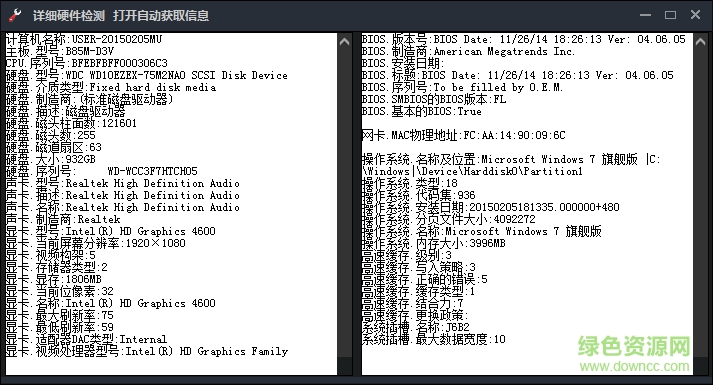
Task: Select 显卡.存储器类型 line value 2
Action: click(56, 267)
